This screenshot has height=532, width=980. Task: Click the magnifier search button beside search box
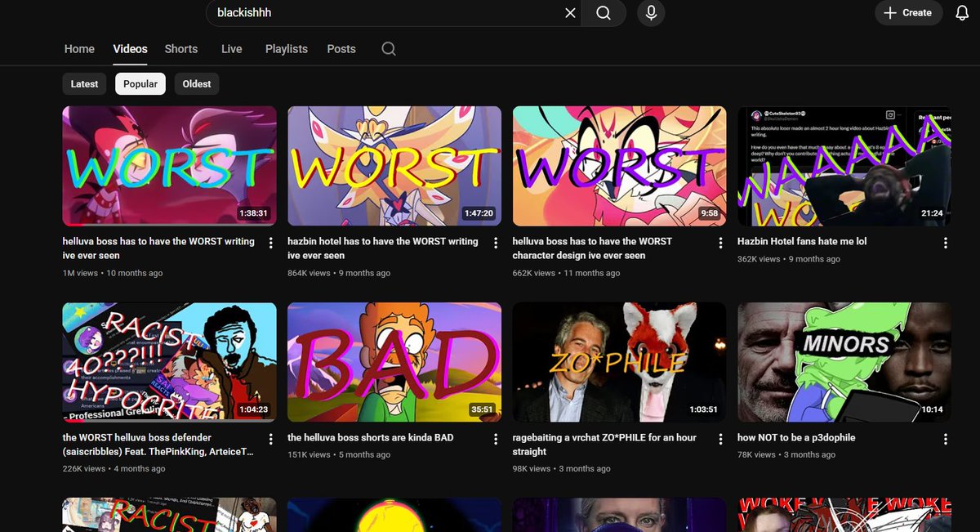(604, 13)
